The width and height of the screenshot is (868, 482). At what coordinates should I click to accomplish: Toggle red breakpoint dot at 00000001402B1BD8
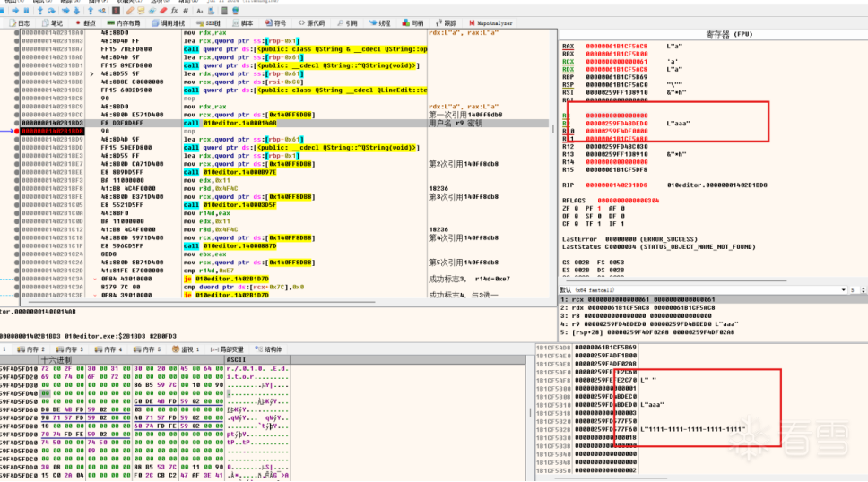[17, 131]
